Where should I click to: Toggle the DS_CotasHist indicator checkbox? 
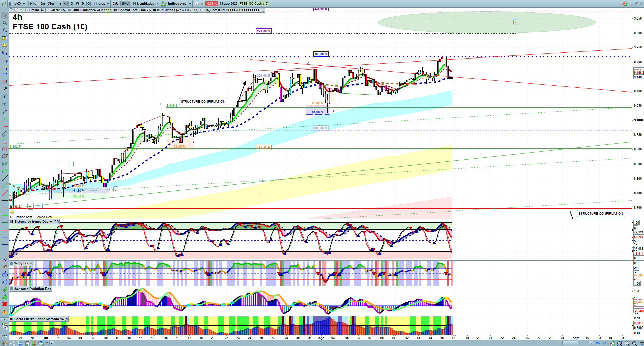click(x=202, y=10)
